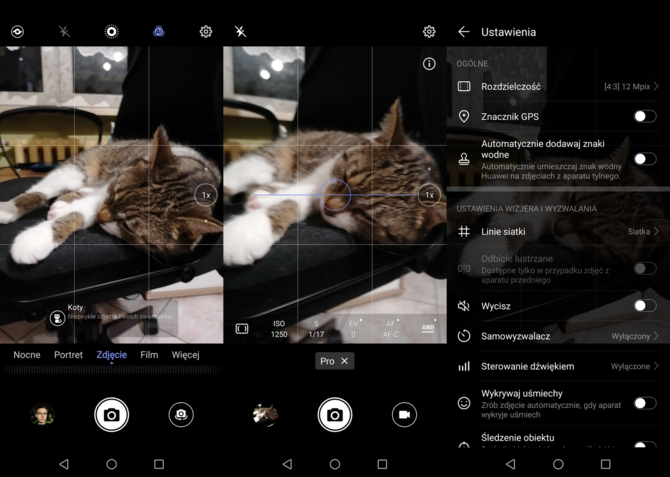Open Samowyzwalacz timer setting

(558, 336)
